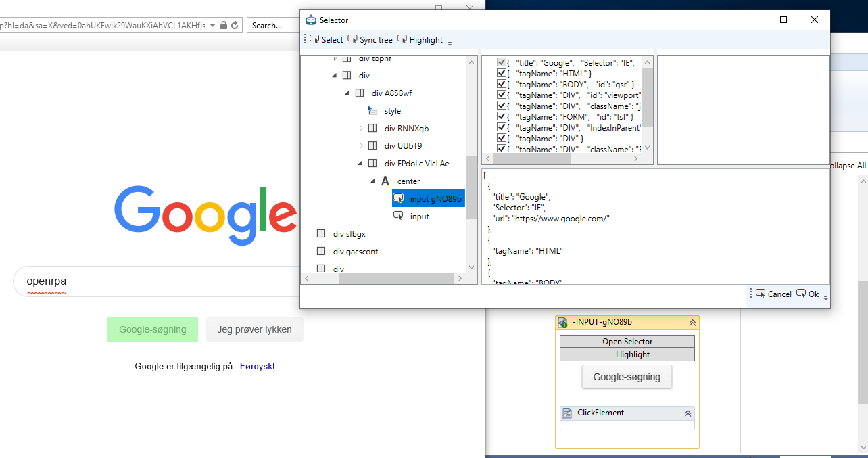Collapse the ClickElement activity chevron
The height and width of the screenshot is (458, 868).
(x=688, y=413)
